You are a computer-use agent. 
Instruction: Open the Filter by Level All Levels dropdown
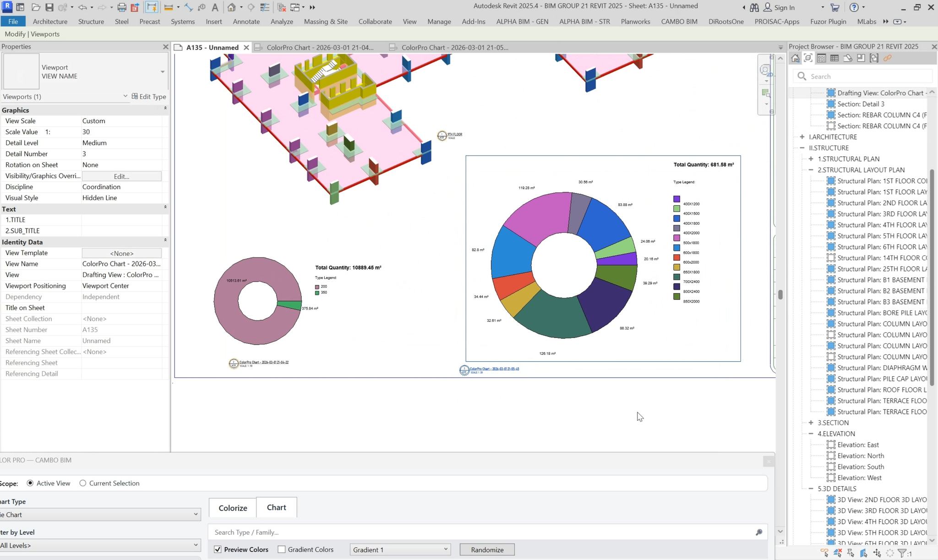(x=99, y=545)
